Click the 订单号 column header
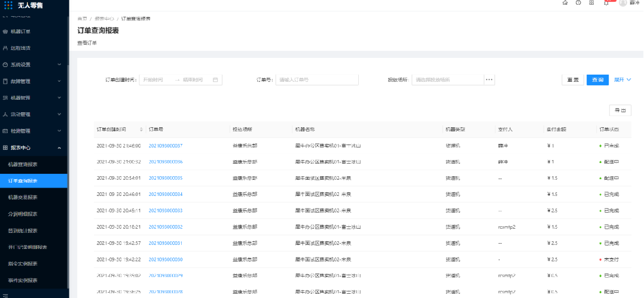644x298 pixels. [x=156, y=130]
